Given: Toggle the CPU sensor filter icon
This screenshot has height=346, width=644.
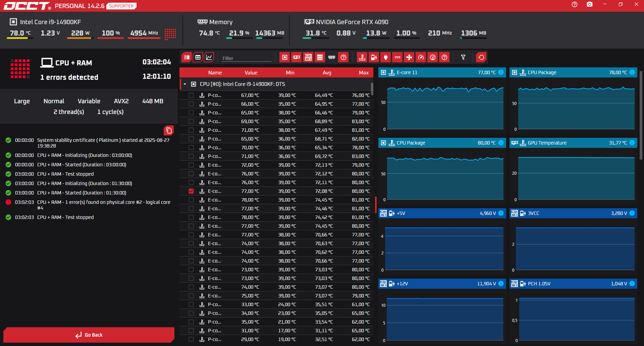Looking at the screenshot, I should point(285,57).
